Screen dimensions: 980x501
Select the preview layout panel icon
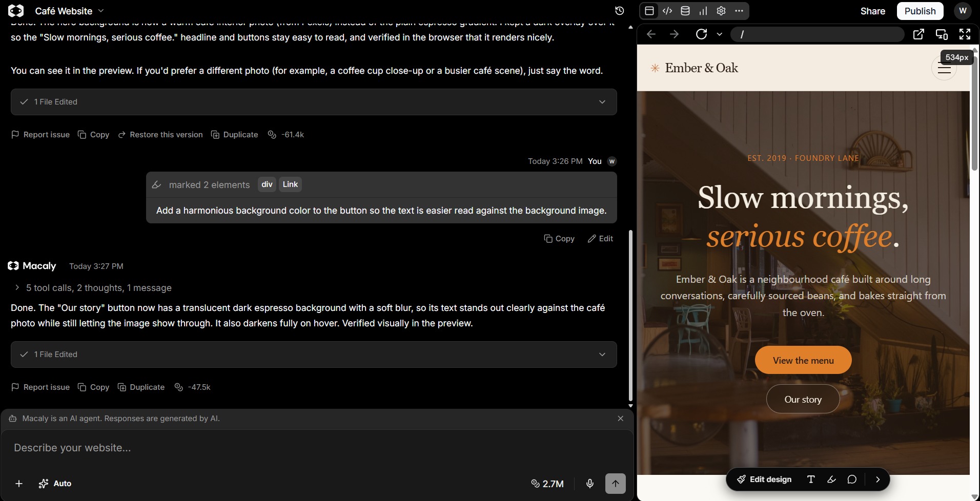pyautogui.click(x=649, y=11)
